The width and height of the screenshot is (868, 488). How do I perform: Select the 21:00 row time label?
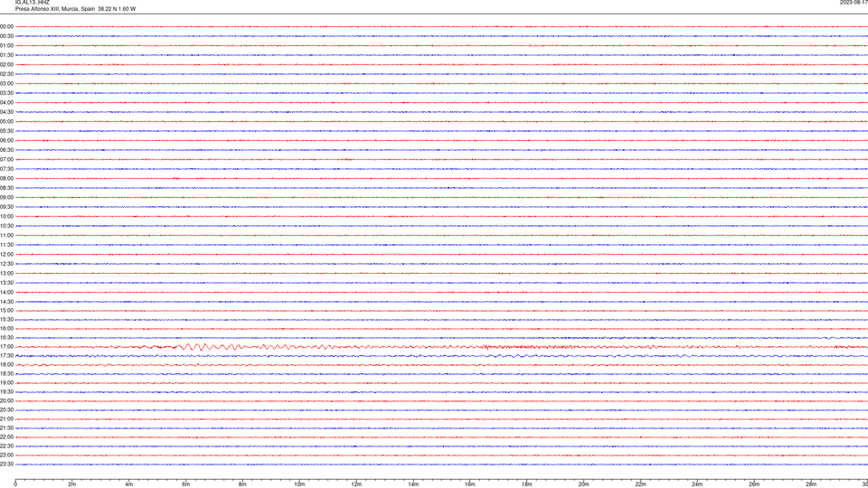point(6,419)
